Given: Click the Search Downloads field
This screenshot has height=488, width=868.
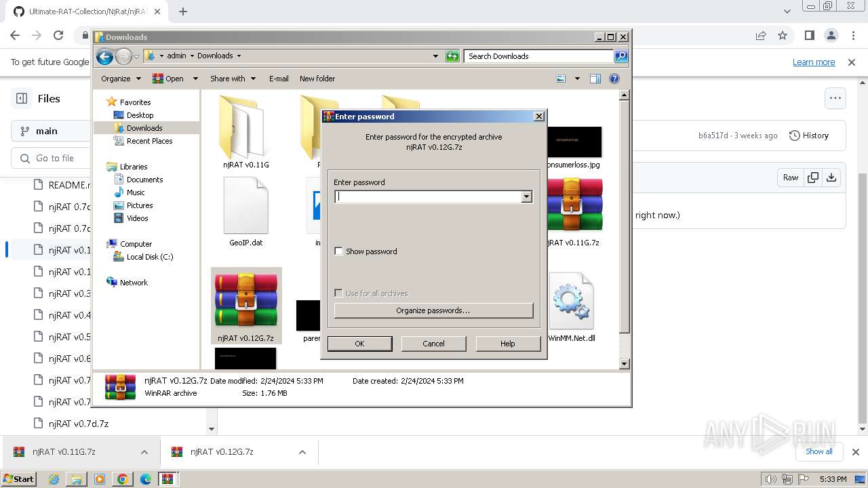Looking at the screenshot, I should pos(538,56).
